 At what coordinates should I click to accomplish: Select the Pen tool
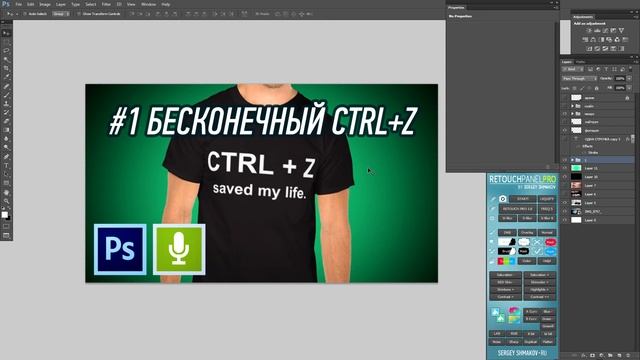[6, 157]
